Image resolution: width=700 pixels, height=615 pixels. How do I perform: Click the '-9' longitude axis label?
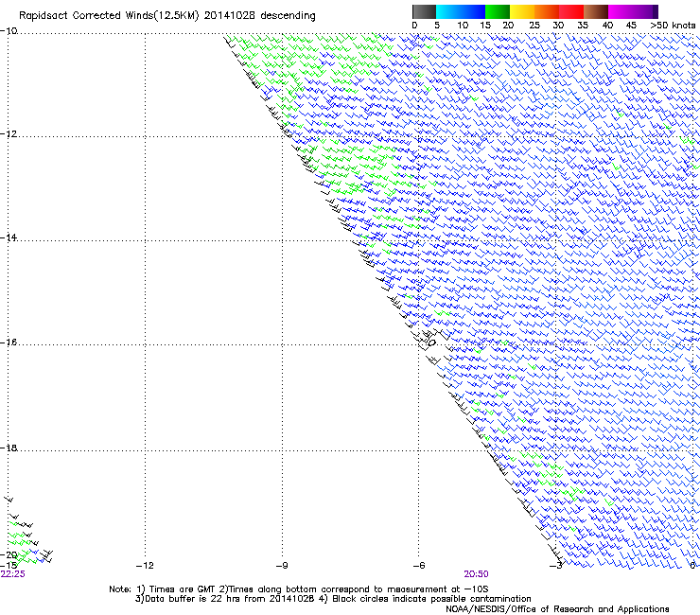coord(282,566)
